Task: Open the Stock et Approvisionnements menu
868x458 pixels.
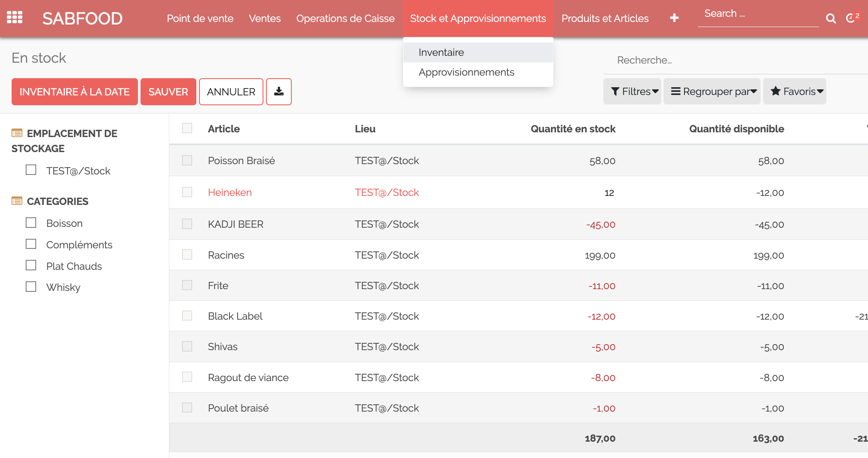Action: 478,18
